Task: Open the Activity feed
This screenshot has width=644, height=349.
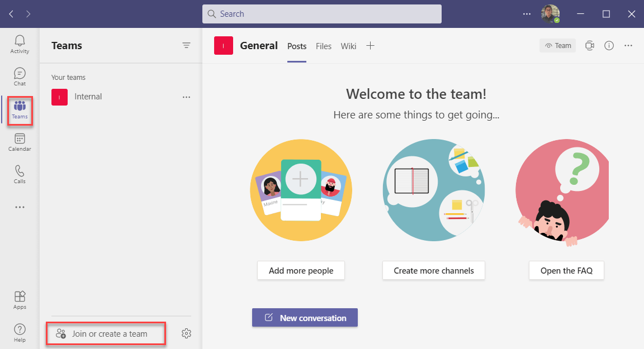Action: click(20, 44)
